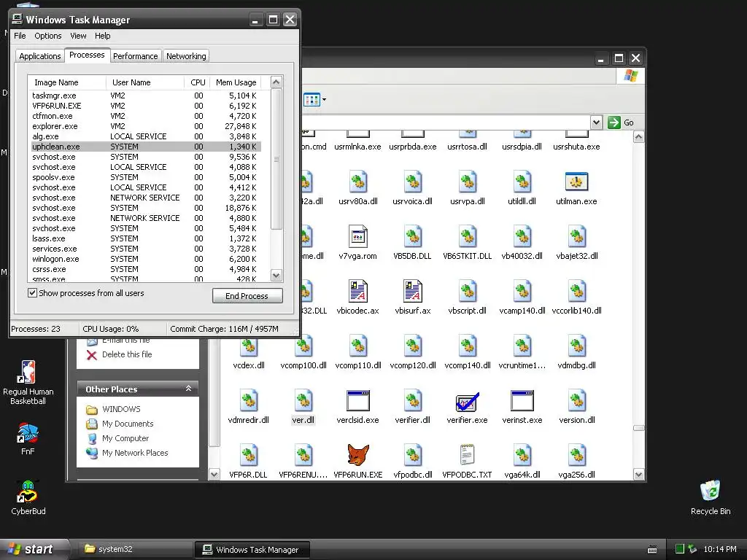747x560 pixels.
Task: Click the taskbar clock showing 10:14 PM
Action: point(720,549)
